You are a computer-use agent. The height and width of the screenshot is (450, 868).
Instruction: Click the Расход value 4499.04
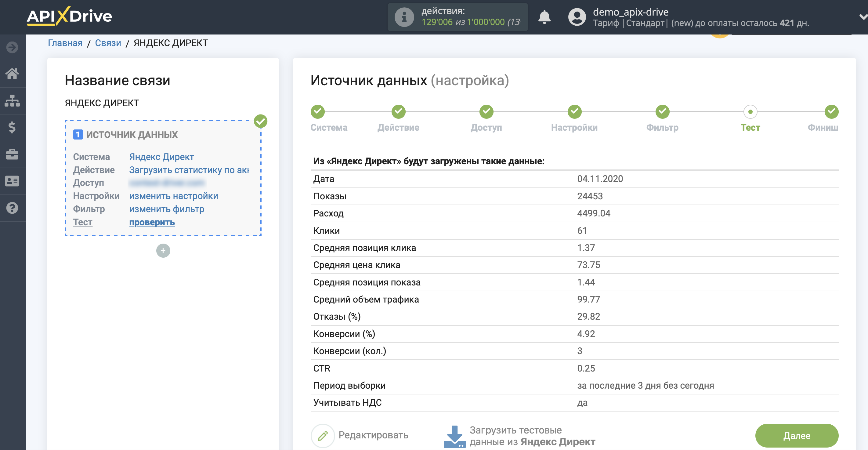point(593,213)
